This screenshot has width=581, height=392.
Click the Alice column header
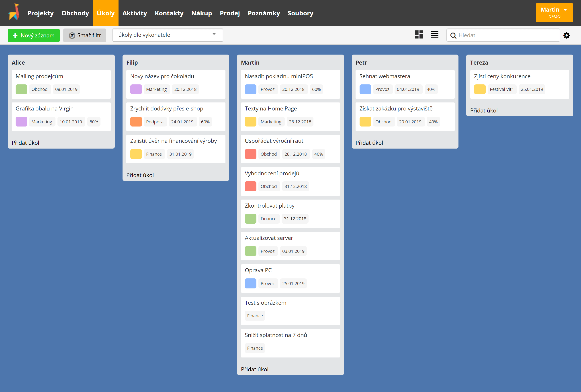(18, 63)
